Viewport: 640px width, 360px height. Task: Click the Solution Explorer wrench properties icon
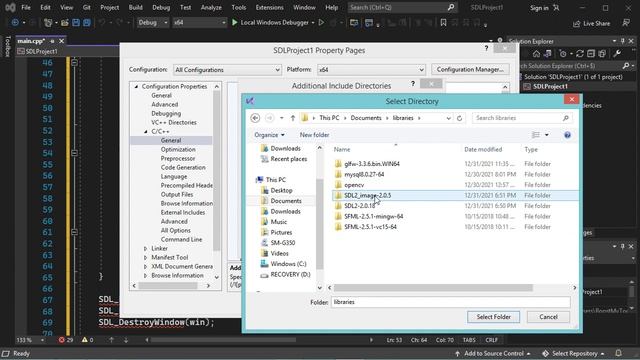point(617,54)
